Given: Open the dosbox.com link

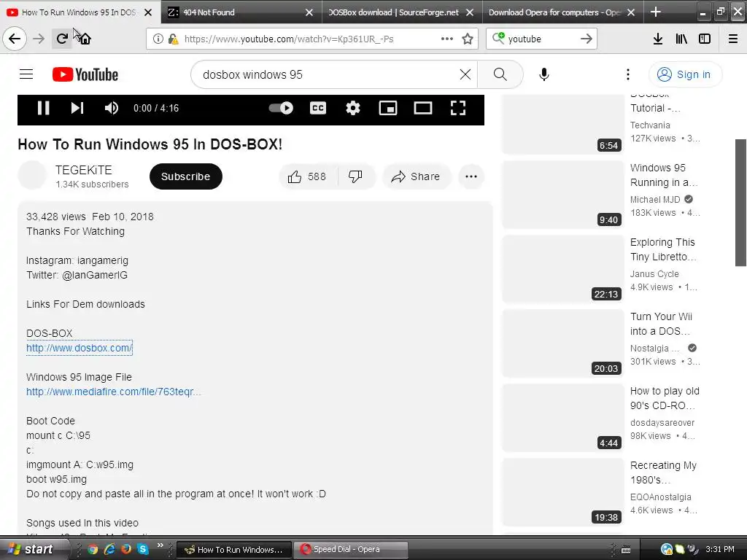Looking at the screenshot, I should tap(79, 348).
